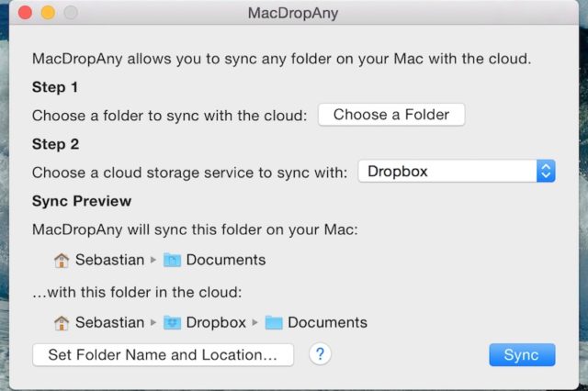This screenshot has width=588, height=391.
Task: Click the Dropbox label in cloud path
Action: pos(216,322)
